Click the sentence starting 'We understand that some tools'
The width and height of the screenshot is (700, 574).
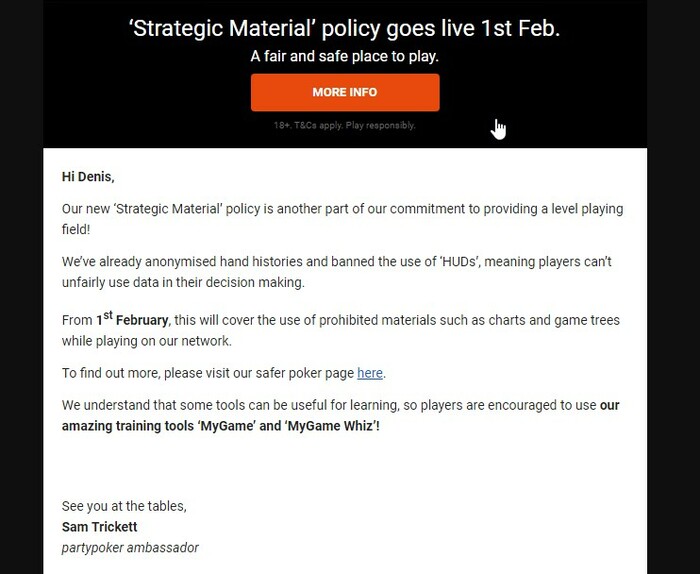tap(250, 405)
